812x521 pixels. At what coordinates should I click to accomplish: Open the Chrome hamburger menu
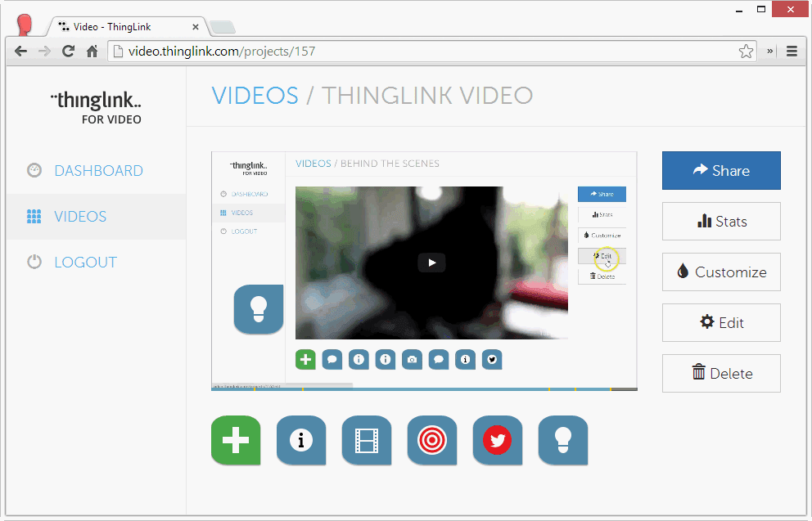click(792, 52)
